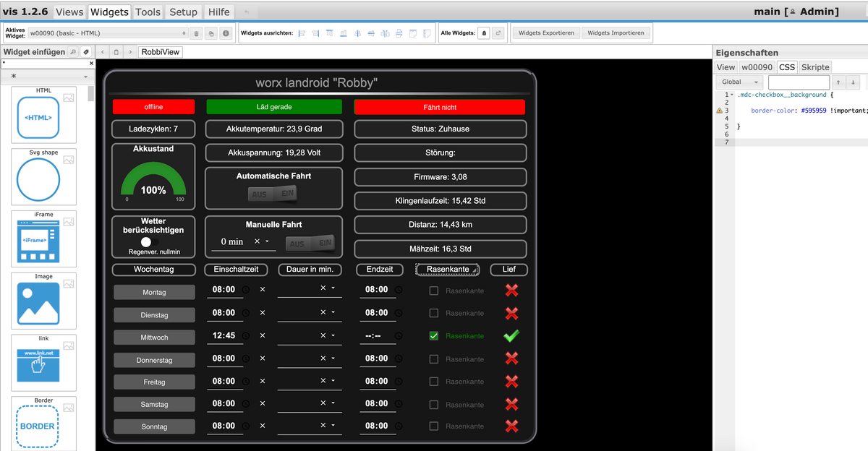Toggle Rasenkante checkbox for Freitag
Image resolution: width=868 pixels, height=451 pixels.
[x=434, y=382]
